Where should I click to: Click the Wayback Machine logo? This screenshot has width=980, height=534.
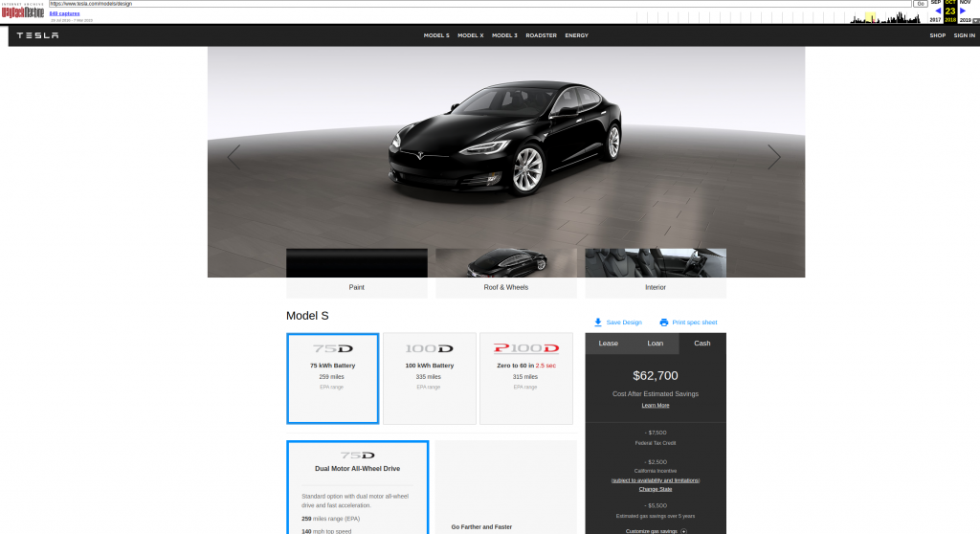(x=23, y=12)
